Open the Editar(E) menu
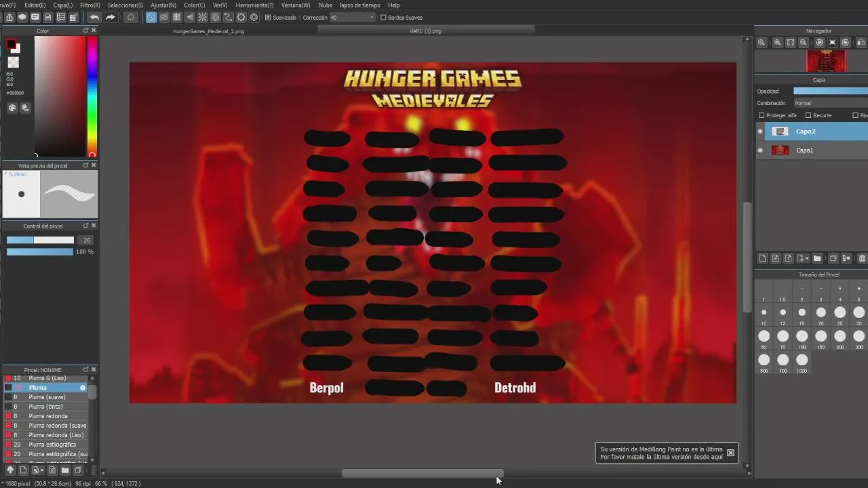 (35, 5)
